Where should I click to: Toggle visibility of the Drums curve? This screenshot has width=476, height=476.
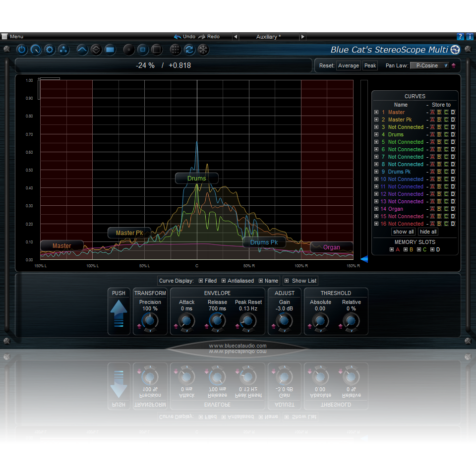coord(376,134)
